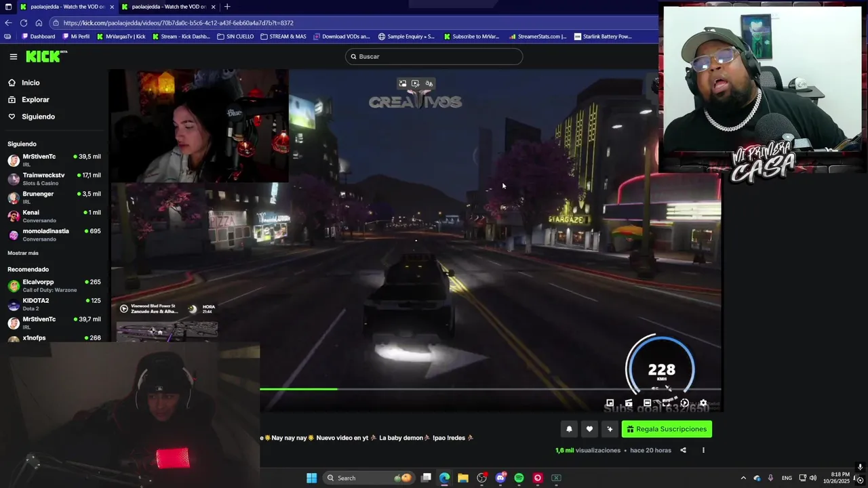Expand followed channels with Mostrar más
This screenshot has height=488, width=868.
tap(23, 253)
